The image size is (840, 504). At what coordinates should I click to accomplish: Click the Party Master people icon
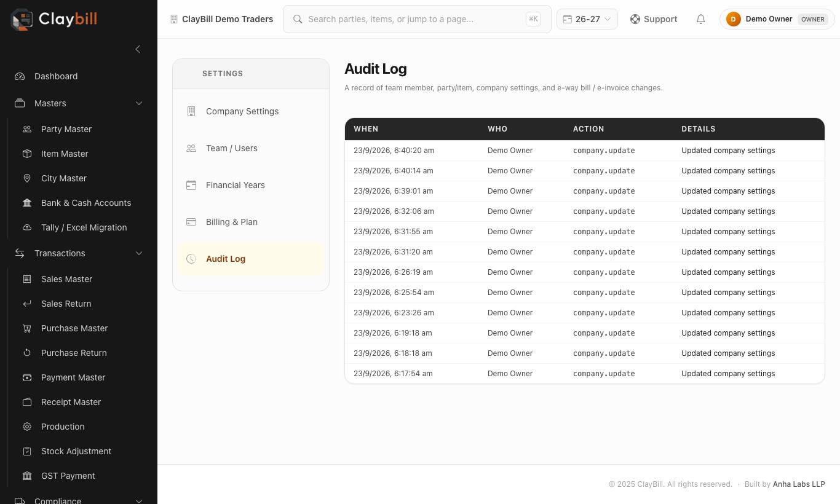coord(27,129)
